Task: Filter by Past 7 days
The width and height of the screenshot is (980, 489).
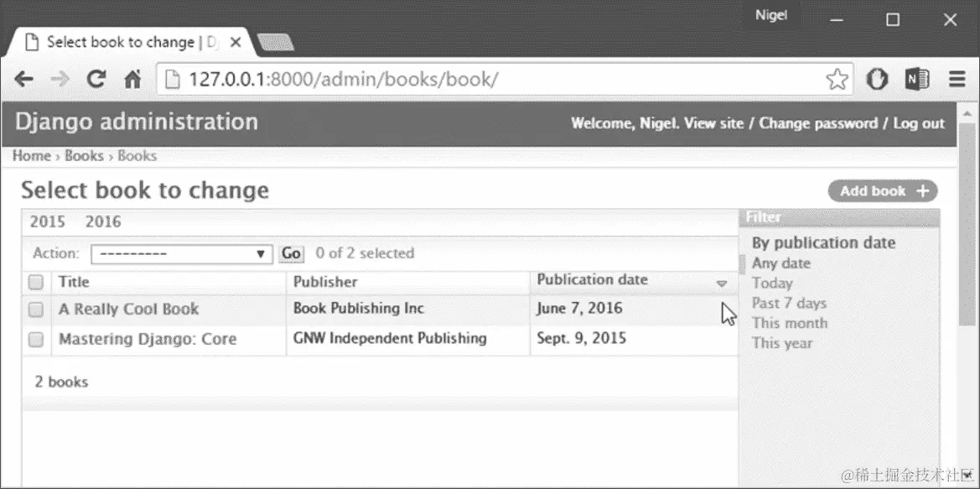Action: (789, 304)
